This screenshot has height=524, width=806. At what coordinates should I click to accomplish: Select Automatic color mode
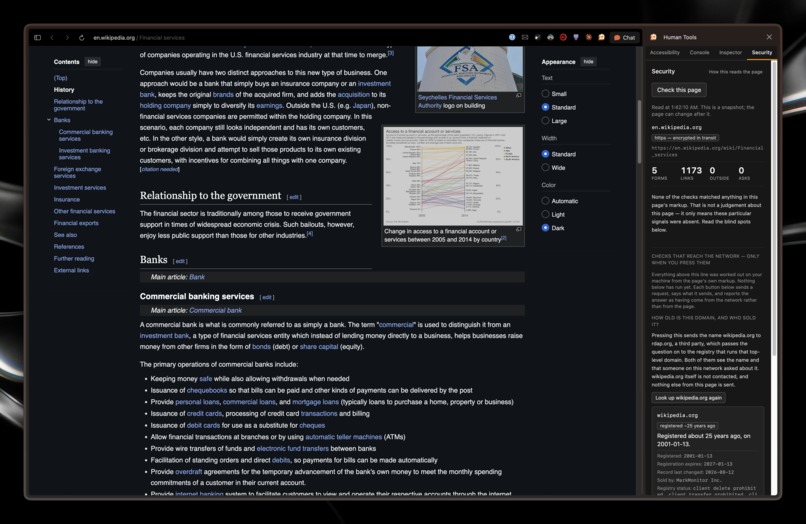pos(545,201)
